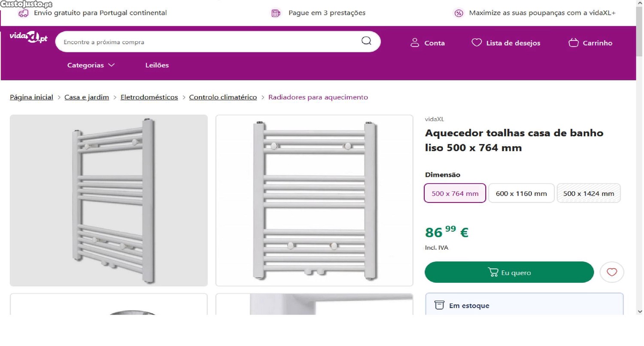Open the Controlo climatérico breadcrumb link
The image size is (644, 346).
[x=223, y=97]
